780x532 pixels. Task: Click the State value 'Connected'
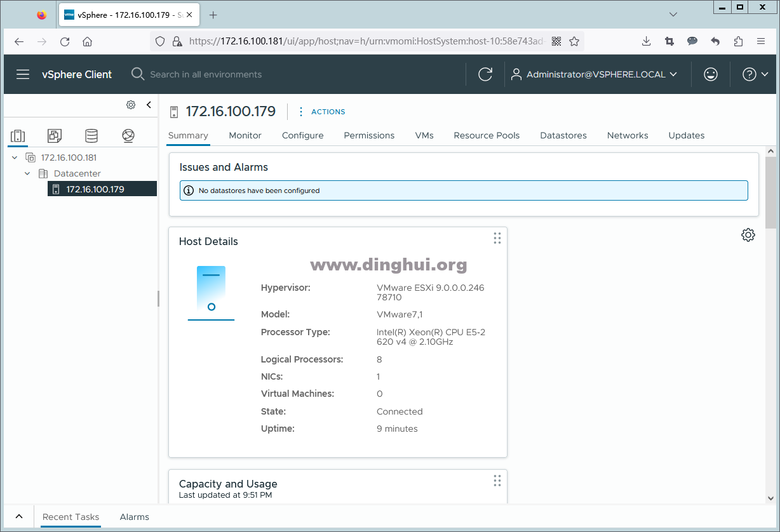pyautogui.click(x=400, y=411)
